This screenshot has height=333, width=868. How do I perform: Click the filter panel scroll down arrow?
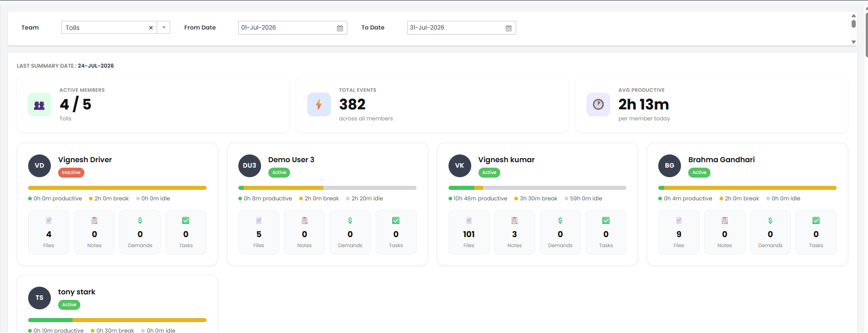[x=853, y=42]
